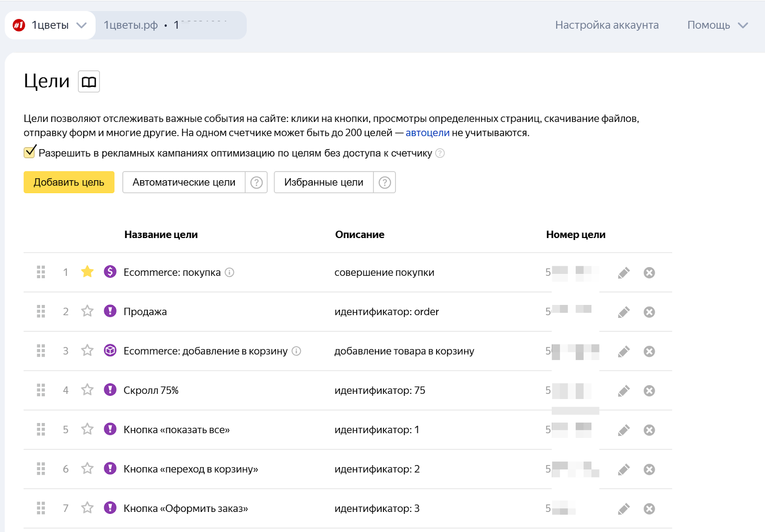Screen dimensions: 765x532
Task: Open Настройка аккаунта menu item
Action: tap(606, 25)
